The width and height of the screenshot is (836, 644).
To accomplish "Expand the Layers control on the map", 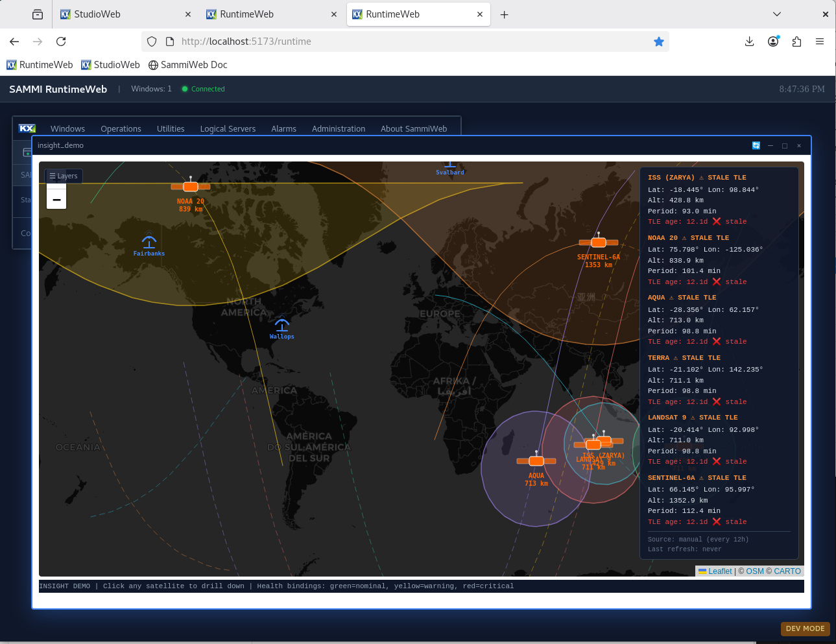I will [64, 176].
